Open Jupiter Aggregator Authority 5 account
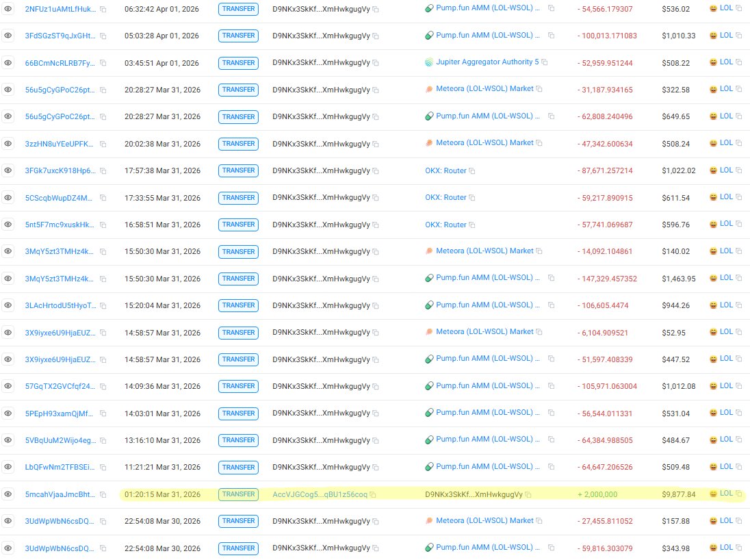 pos(487,62)
